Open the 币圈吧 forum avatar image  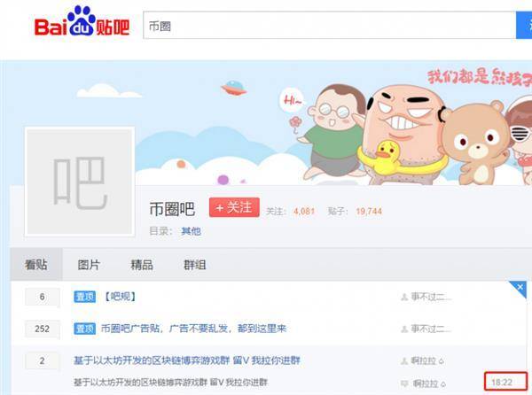80,182
